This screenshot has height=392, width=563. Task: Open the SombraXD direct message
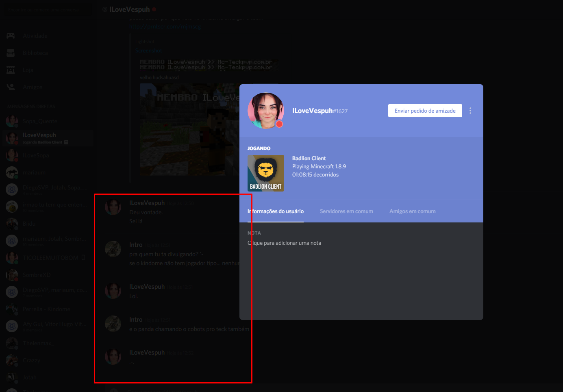click(x=48, y=275)
